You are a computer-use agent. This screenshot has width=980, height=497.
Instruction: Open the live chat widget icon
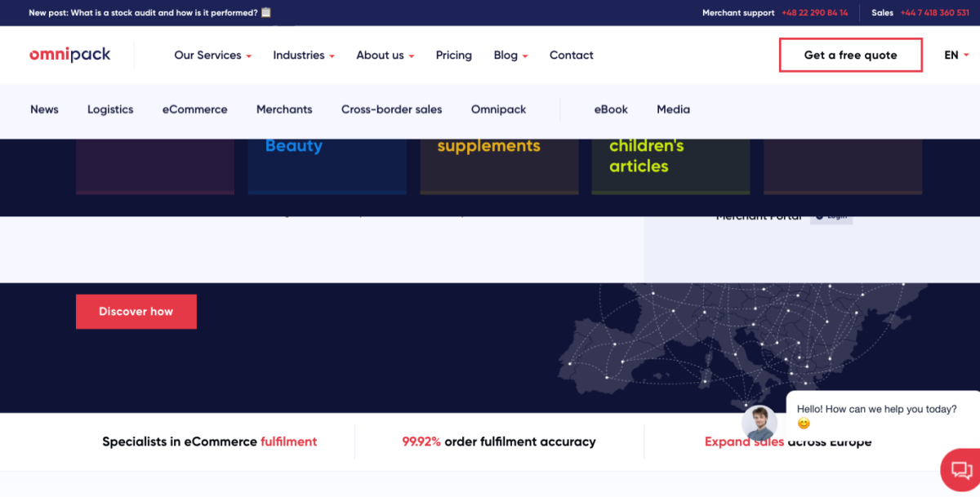tap(960, 470)
